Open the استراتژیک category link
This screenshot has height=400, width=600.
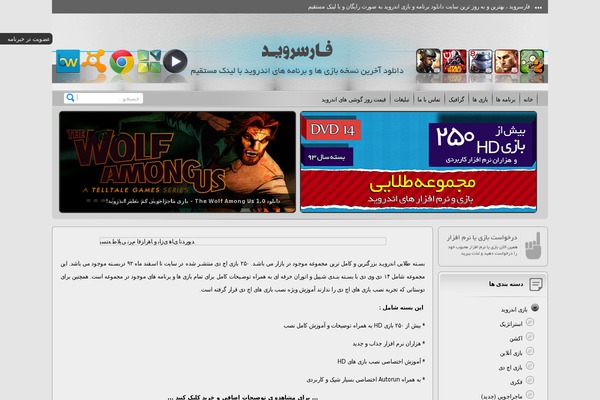click(510, 324)
